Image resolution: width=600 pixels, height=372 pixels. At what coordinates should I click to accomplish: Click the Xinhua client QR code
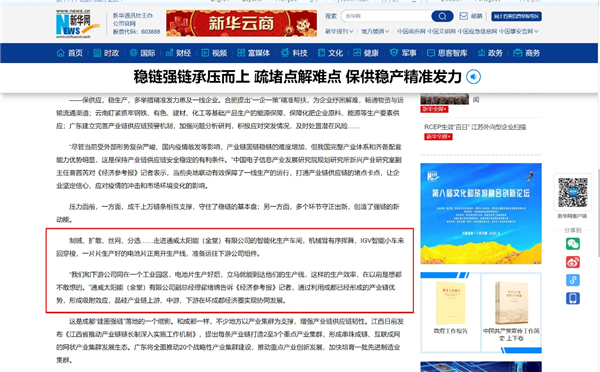tap(572, 193)
